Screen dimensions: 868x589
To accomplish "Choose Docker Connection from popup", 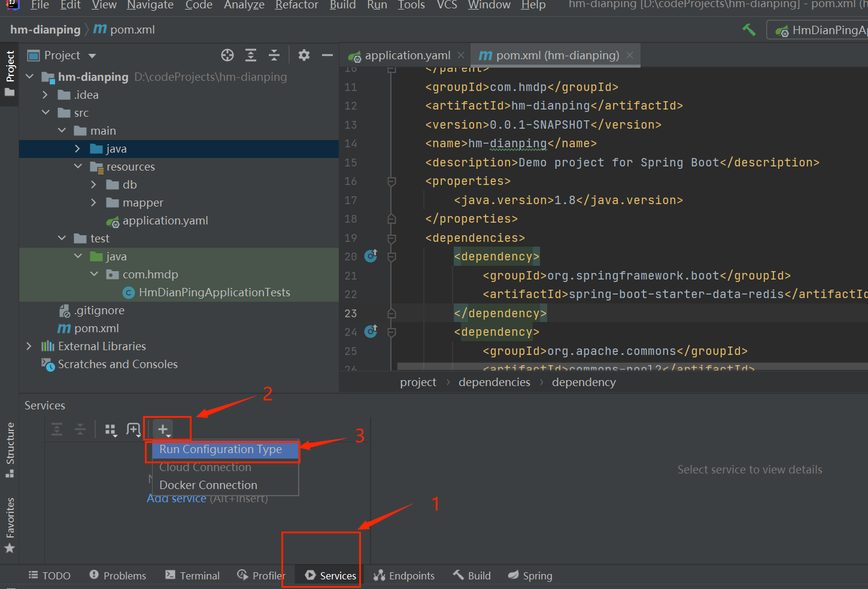I will click(x=225, y=485).
